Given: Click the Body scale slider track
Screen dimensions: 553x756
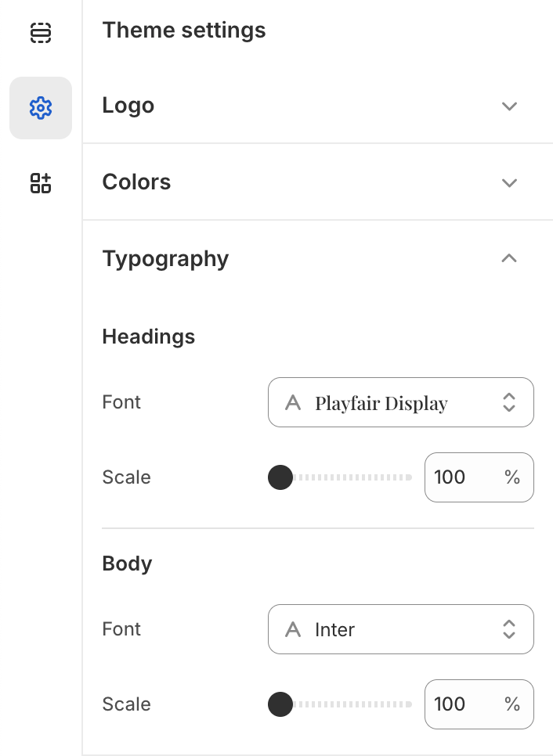Looking at the screenshot, I should (352, 704).
